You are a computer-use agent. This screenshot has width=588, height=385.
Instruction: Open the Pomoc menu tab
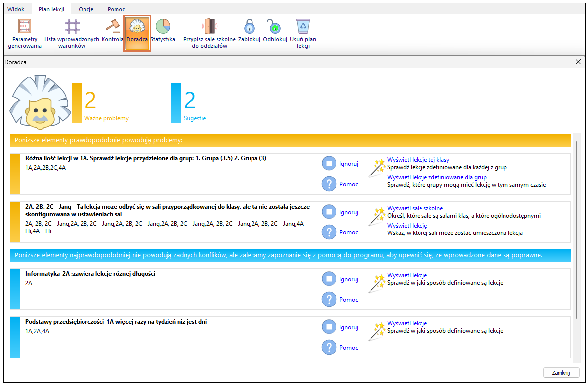116,9
